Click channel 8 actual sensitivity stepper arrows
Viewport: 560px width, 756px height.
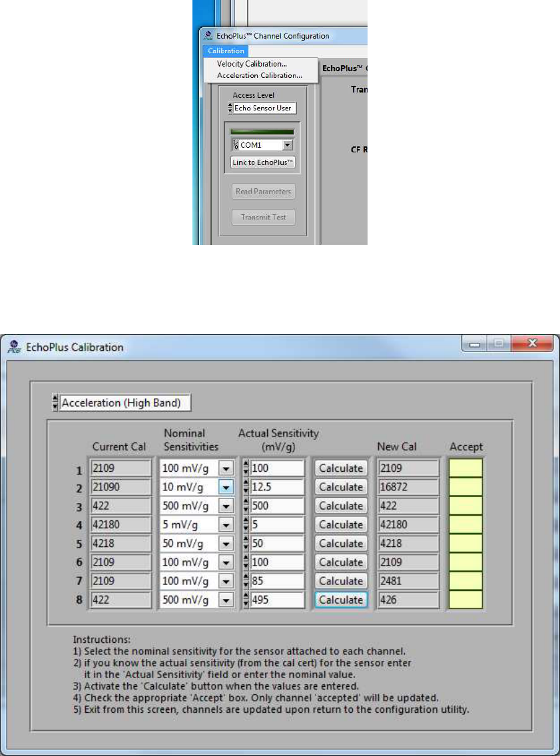tap(246, 600)
